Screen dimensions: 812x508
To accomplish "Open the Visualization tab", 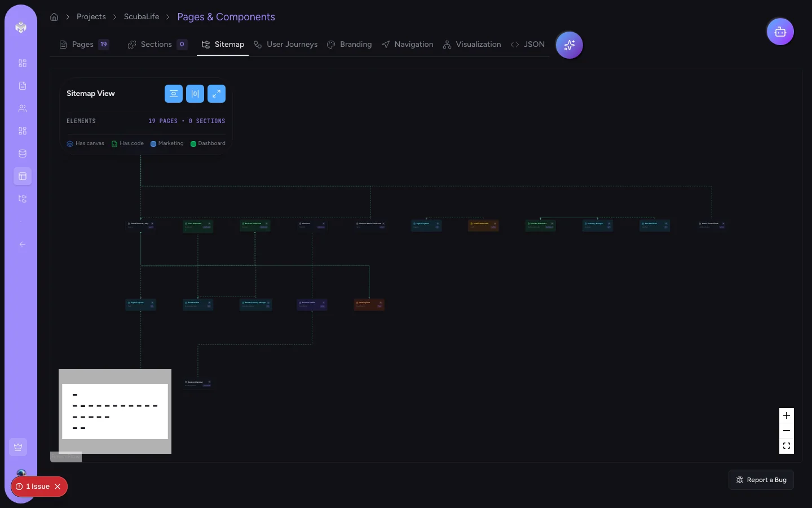I will pos(472,45).
